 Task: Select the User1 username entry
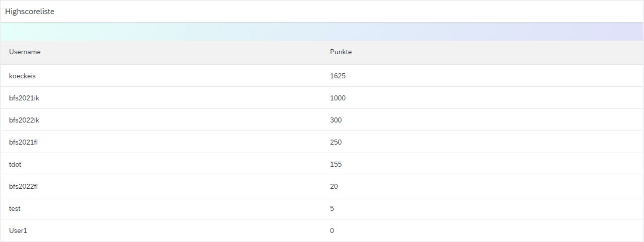pos(18,230)
